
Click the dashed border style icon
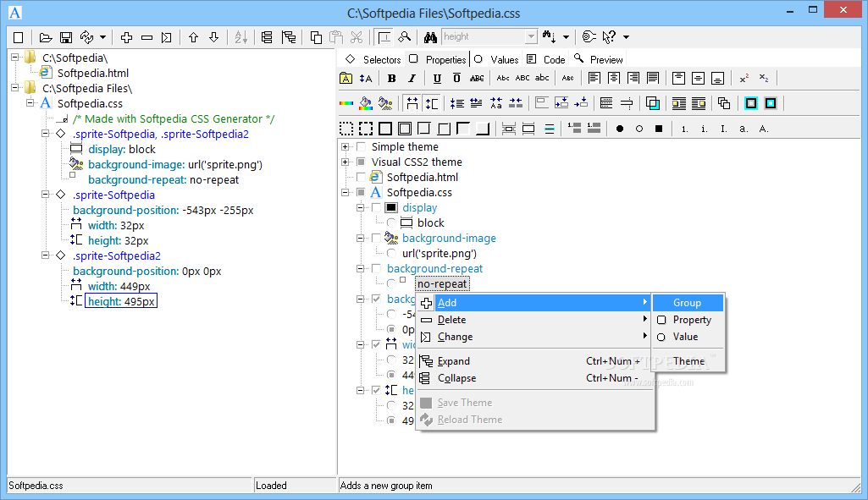[x=365, y=129]
